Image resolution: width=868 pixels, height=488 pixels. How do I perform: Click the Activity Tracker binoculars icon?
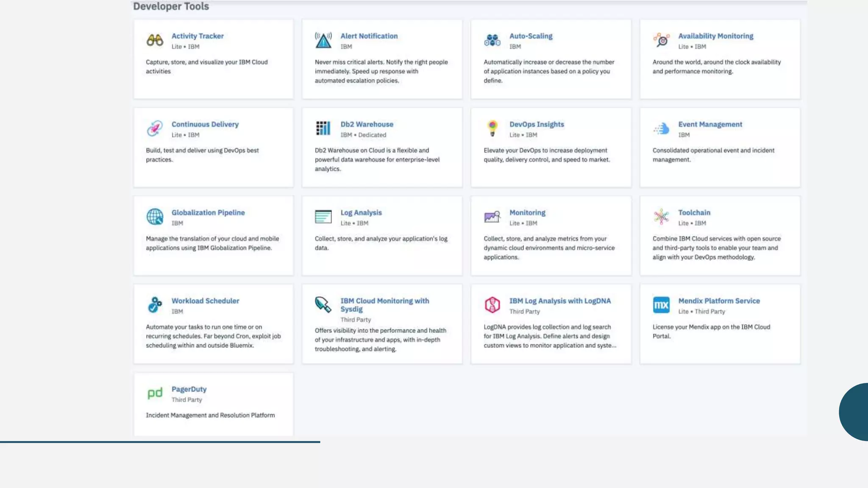(155, 40)
